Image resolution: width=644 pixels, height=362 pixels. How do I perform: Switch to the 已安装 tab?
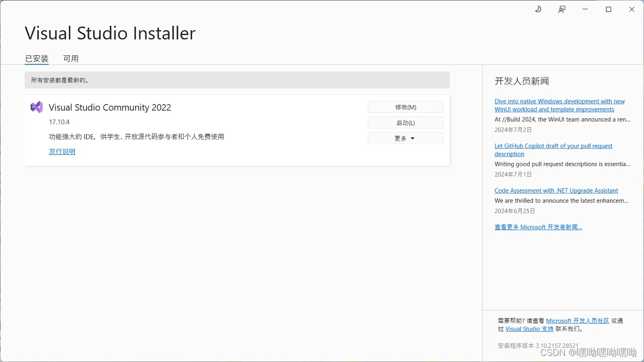(x=37, y=58)
